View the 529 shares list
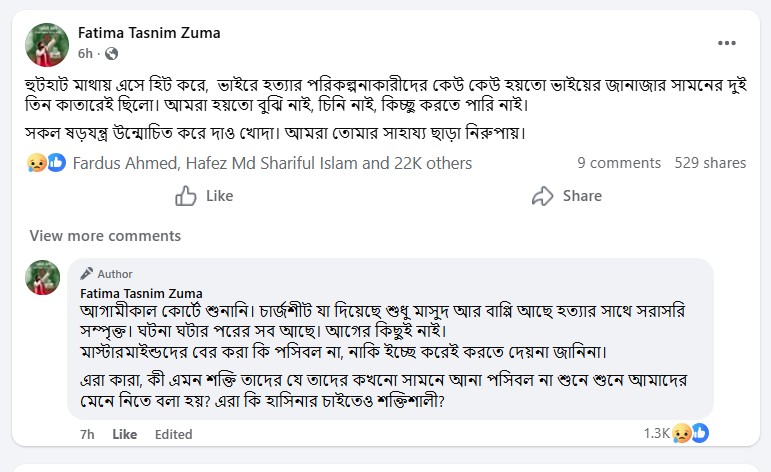The width and height of the screenshot is (771, 472). point(710,162)
